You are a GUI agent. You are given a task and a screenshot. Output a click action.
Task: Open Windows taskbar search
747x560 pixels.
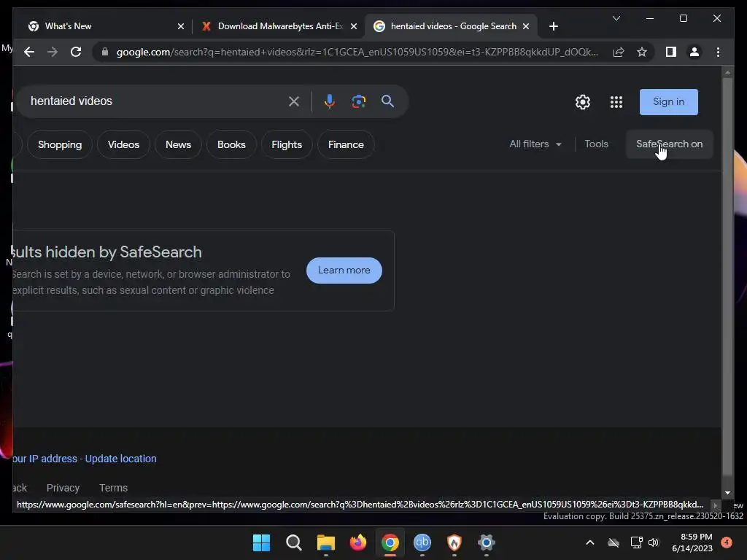click(293, 542)
